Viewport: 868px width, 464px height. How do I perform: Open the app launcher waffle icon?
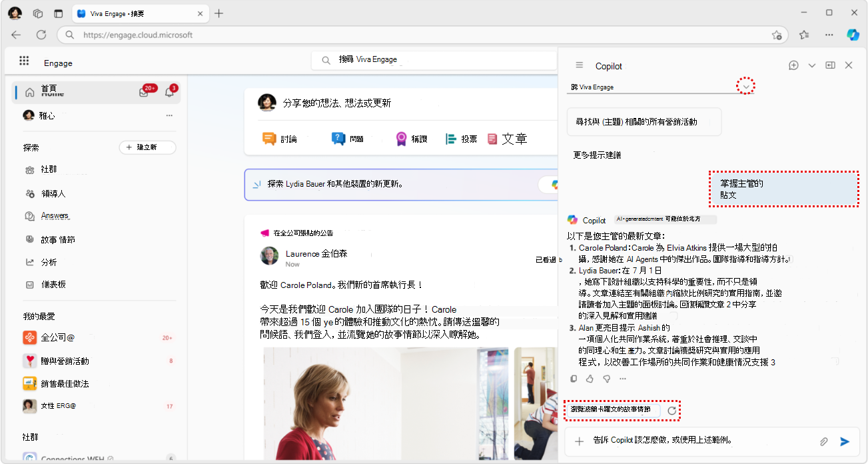24,61
